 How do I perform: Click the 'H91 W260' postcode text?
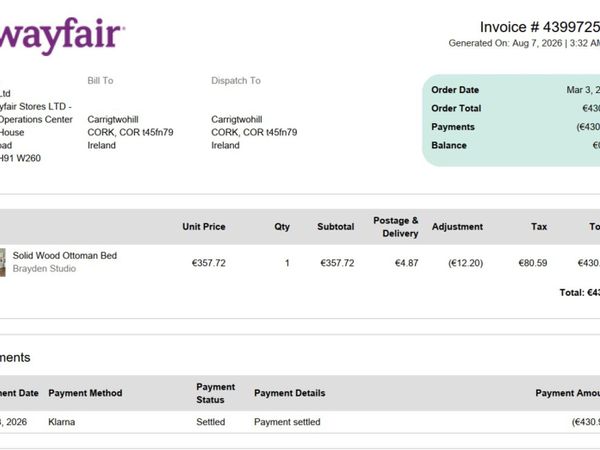(20, 158)
